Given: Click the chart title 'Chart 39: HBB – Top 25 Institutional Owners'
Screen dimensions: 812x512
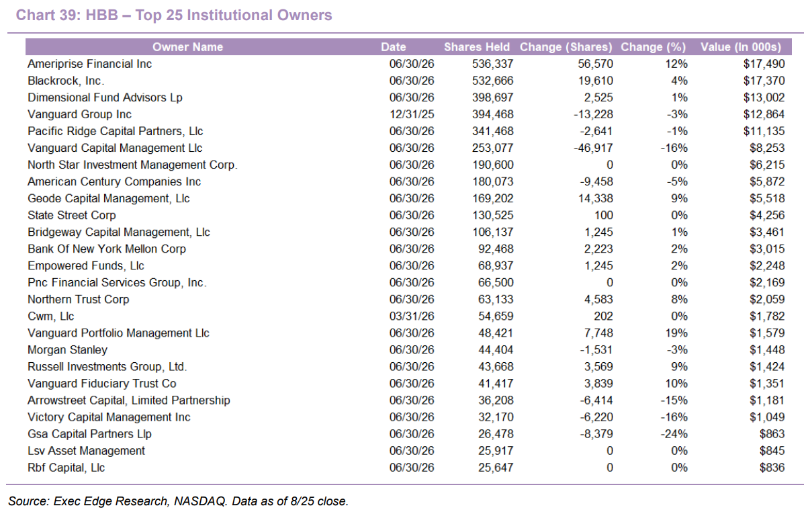Looking at the screenshot, I should [x=174, y=15].
